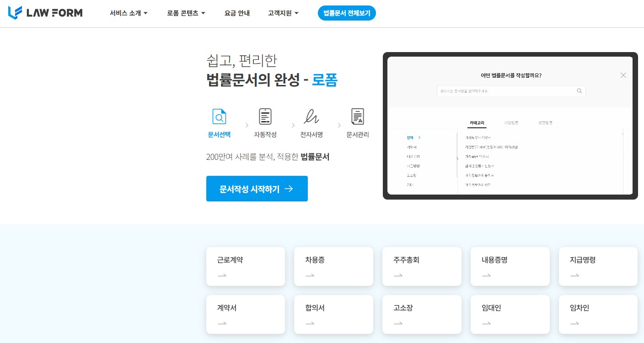Click the arrow icon in the 주주총회 card

coord(398,275)
